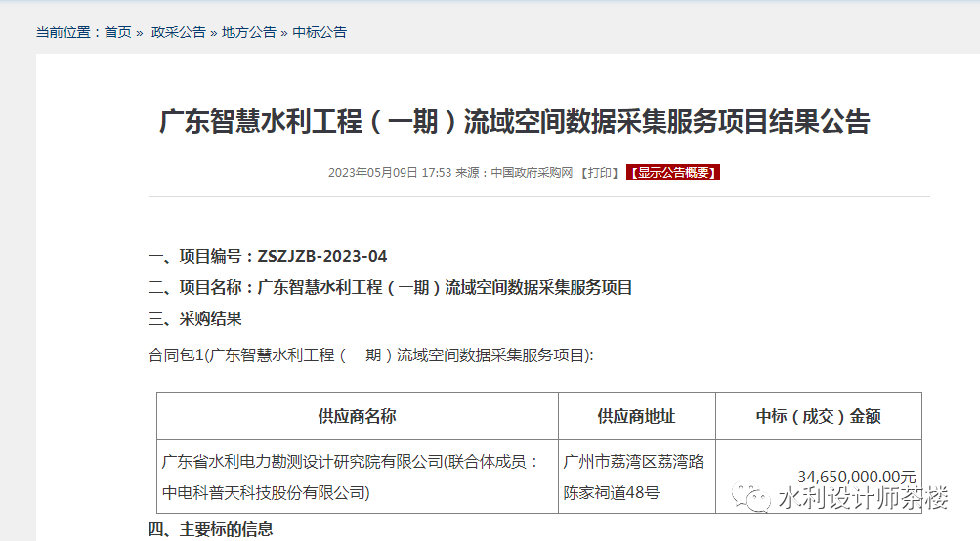Image resolution: width=980 pixels, height=541 pixels.
Task: Click the 二、项目名称 line
Action: coord(391,287)
